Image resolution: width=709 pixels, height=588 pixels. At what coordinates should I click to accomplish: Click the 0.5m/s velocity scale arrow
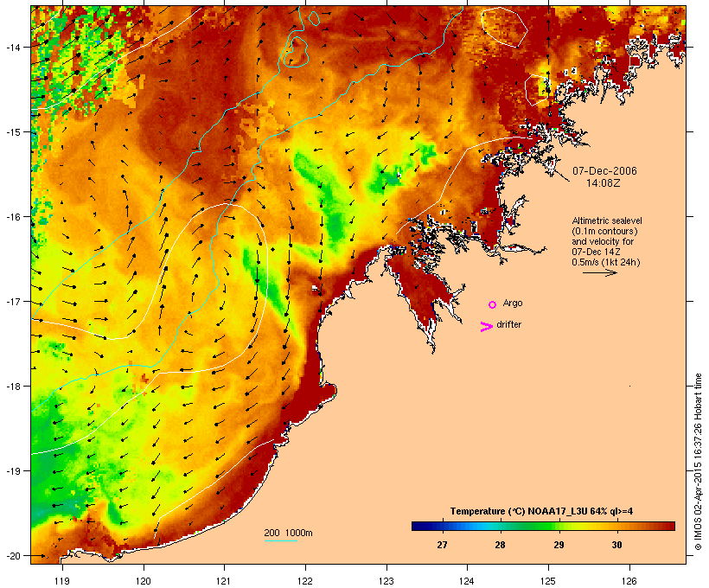[599, 272]
